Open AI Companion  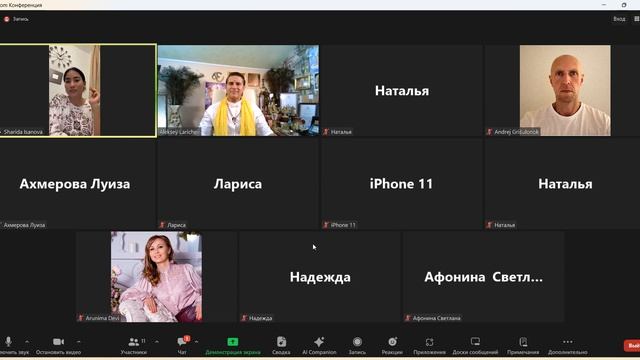[319, 345]
